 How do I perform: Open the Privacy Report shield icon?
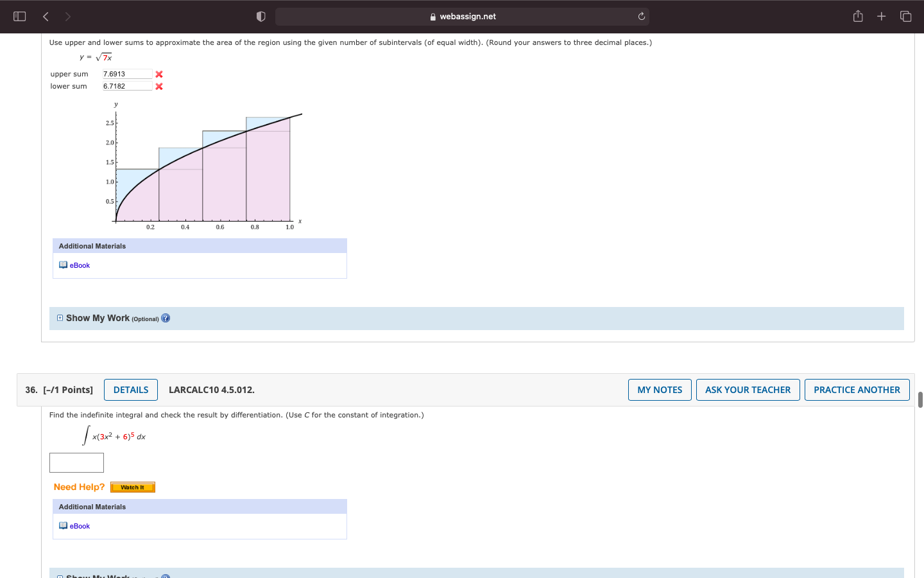tap(261, 16)
